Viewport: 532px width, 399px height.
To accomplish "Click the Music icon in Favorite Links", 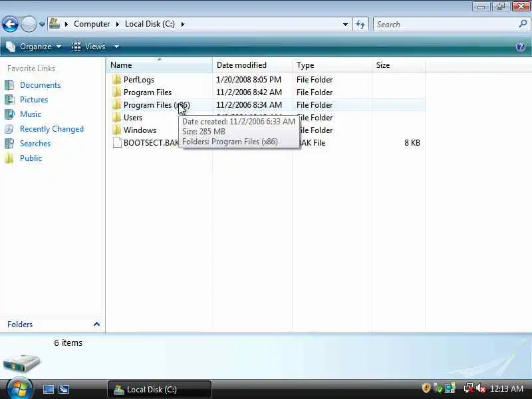I will 9,114.
